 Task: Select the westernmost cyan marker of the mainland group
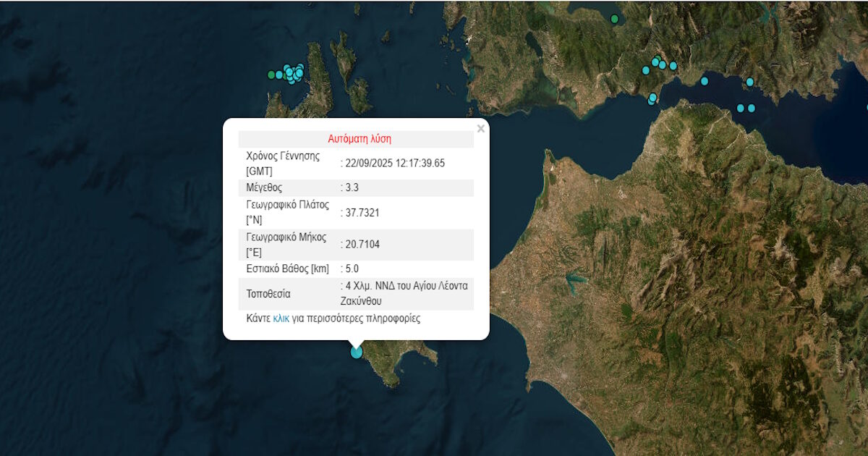(x=646, y=70)
